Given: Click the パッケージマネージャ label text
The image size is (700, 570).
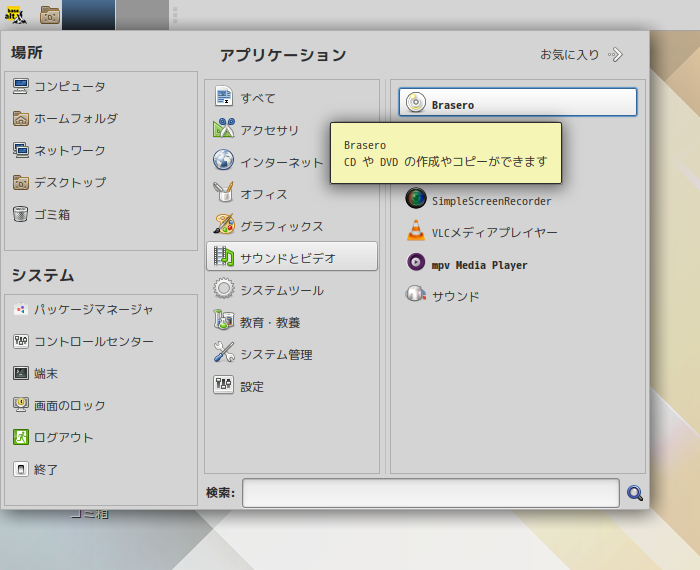Looking at the screenshot, I should click(x=94, y=309).
